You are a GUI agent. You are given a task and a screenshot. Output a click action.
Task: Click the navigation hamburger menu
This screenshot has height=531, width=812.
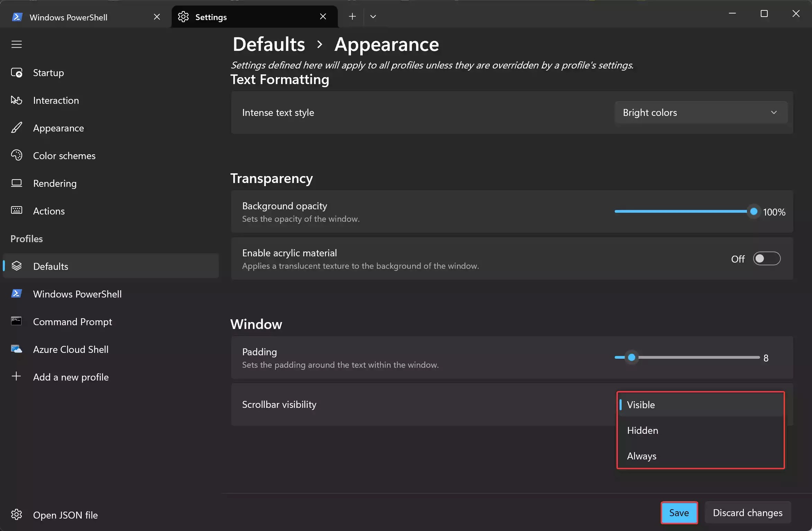(x=16, y=44)
